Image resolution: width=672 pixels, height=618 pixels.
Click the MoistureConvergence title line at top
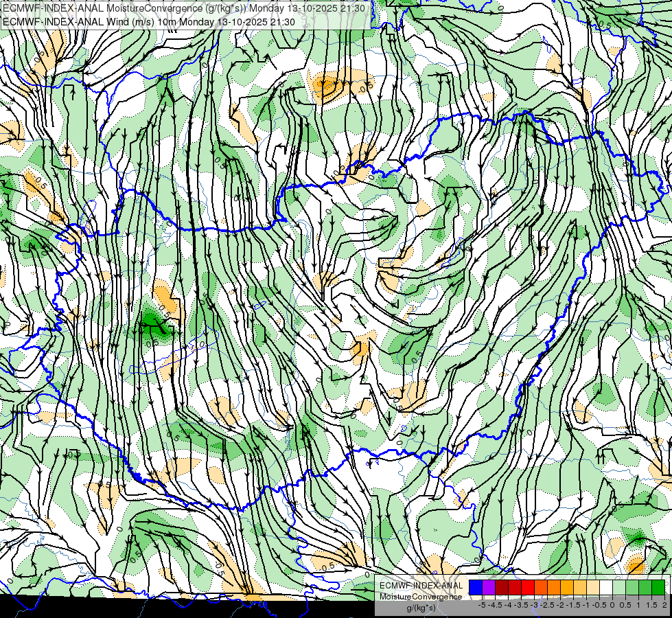pos(184,8)
